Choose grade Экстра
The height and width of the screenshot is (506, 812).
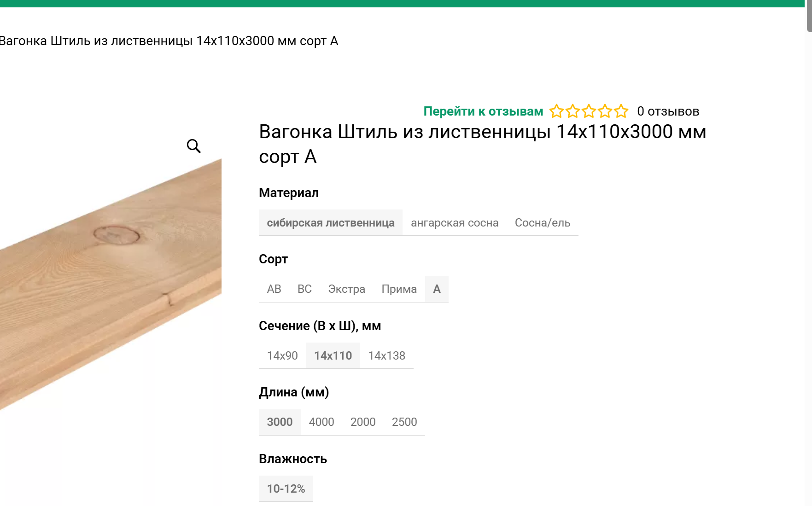[x=346, y=289]
